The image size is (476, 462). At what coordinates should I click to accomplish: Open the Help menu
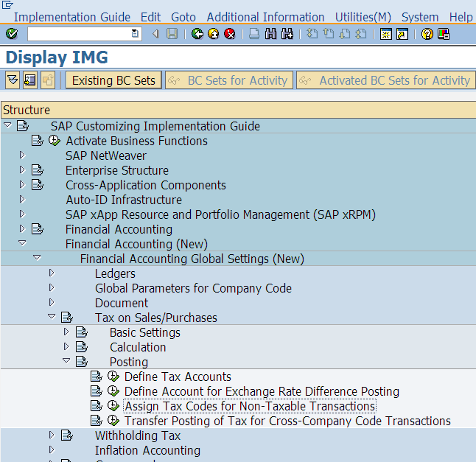point(461,17)
